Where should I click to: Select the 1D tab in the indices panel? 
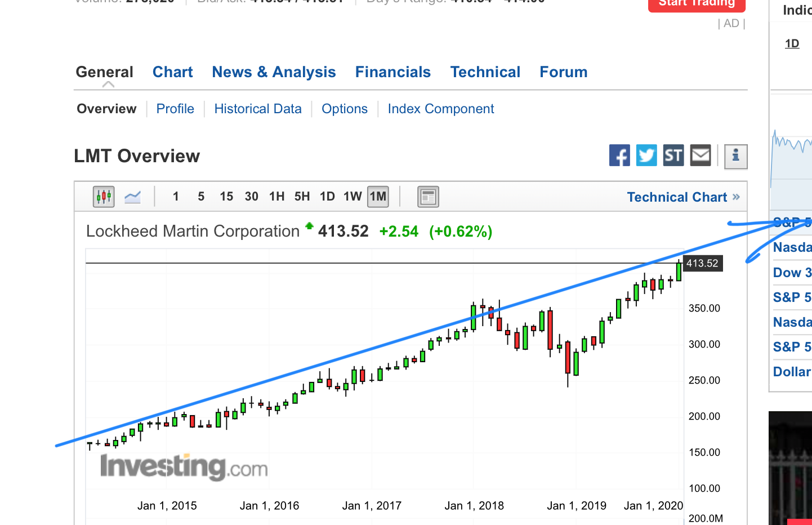point(792,43)
